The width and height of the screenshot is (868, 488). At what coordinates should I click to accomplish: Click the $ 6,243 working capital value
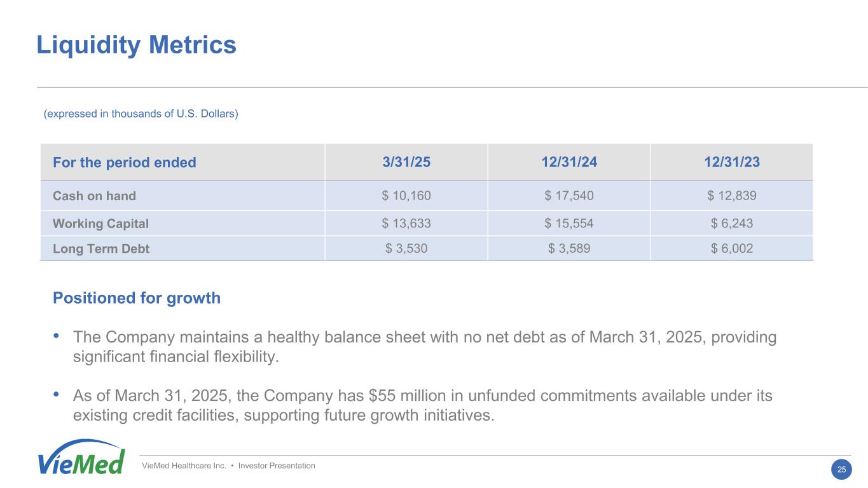pyautogui.click(x=732, y=224)
